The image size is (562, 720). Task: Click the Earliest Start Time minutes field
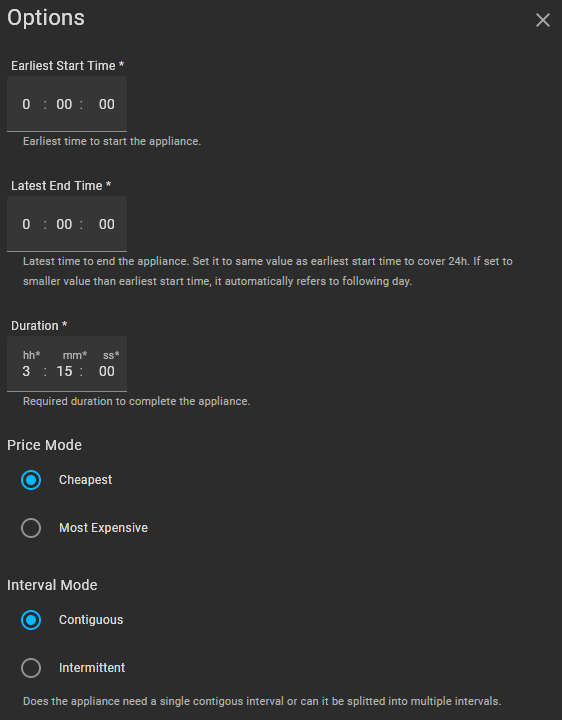click(x=64, y=104)
